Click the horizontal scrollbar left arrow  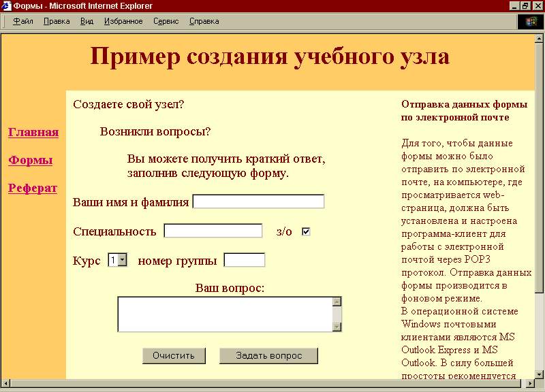pos(5,383)
